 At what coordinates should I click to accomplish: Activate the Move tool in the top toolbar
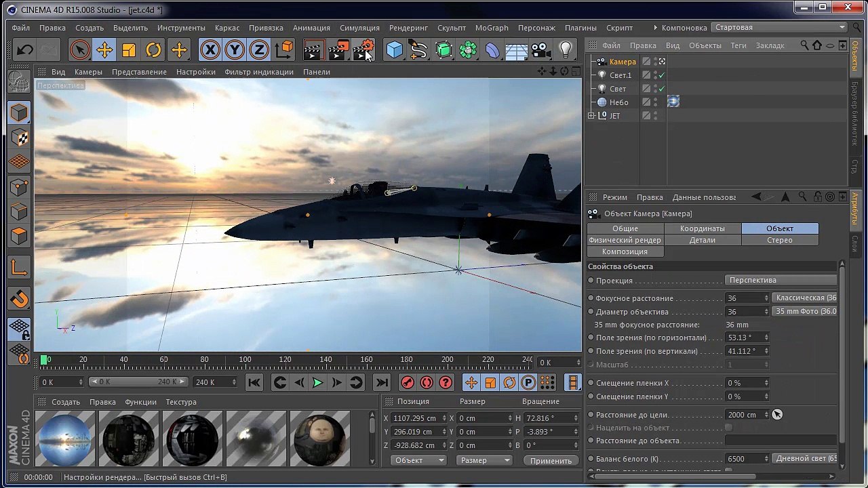[x=104, y=49]
